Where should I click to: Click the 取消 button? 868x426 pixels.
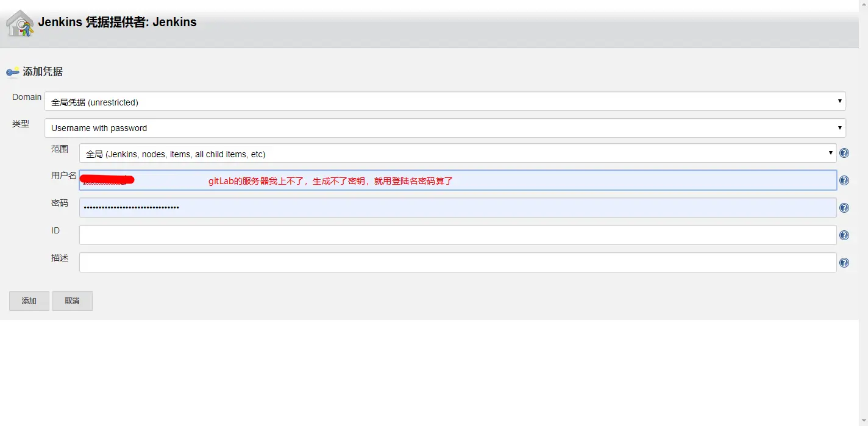73,301
